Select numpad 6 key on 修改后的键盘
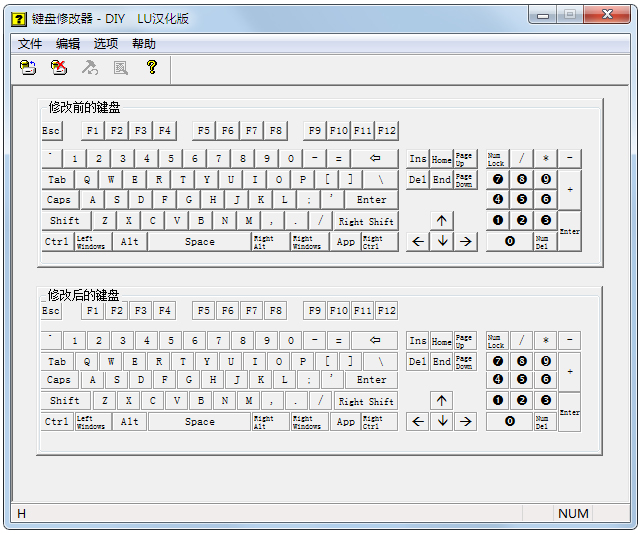641x534 pixels. (x=546, y=379)
